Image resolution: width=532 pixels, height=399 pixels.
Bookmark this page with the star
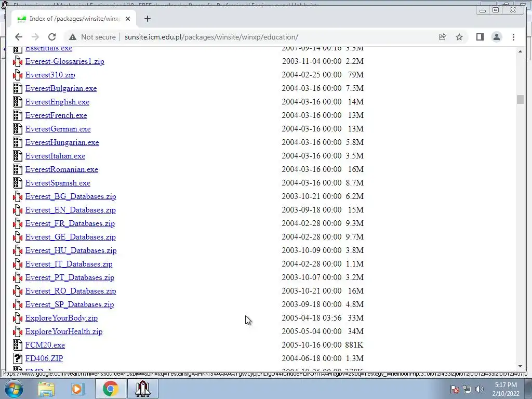pyautogui.click(x=459, y=37)
